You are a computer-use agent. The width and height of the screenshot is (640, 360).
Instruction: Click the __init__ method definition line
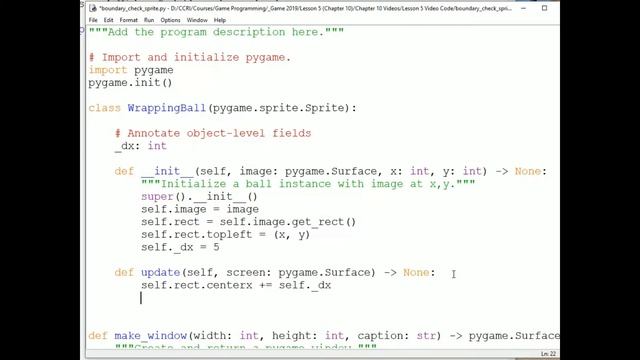point(331,171)
